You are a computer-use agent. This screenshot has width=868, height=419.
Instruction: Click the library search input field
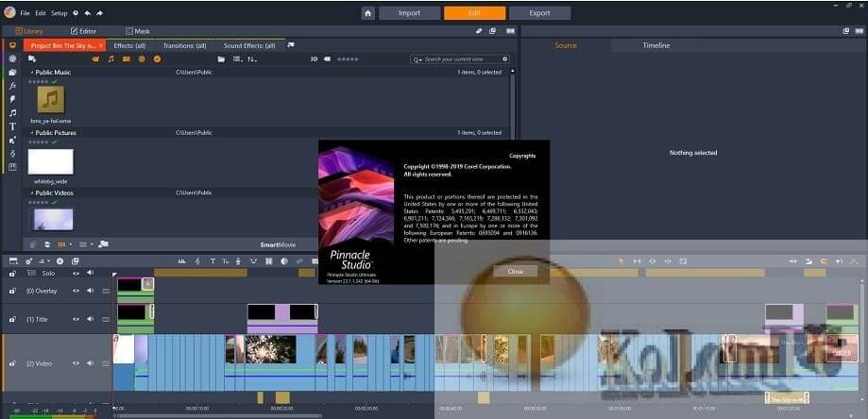[x=461, y=59]
